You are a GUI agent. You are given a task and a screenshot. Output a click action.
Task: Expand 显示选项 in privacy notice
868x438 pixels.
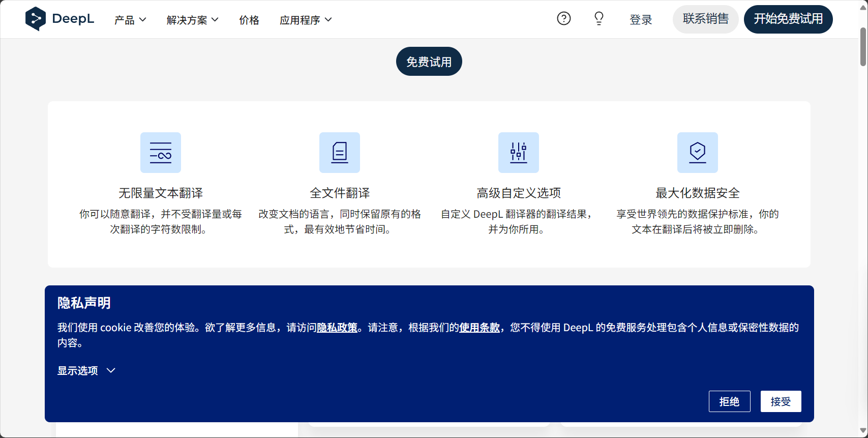coord(86,371)
